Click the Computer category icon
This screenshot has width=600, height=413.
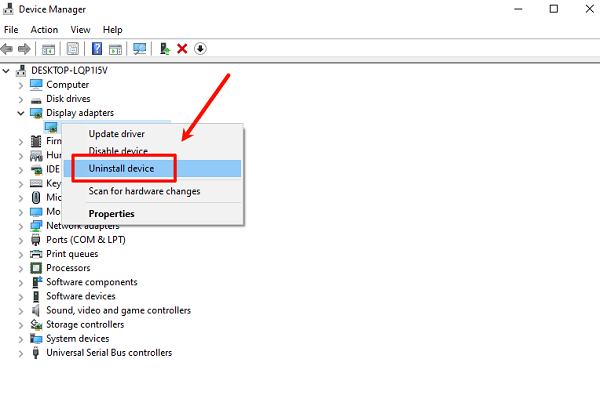tap(36, 85)
